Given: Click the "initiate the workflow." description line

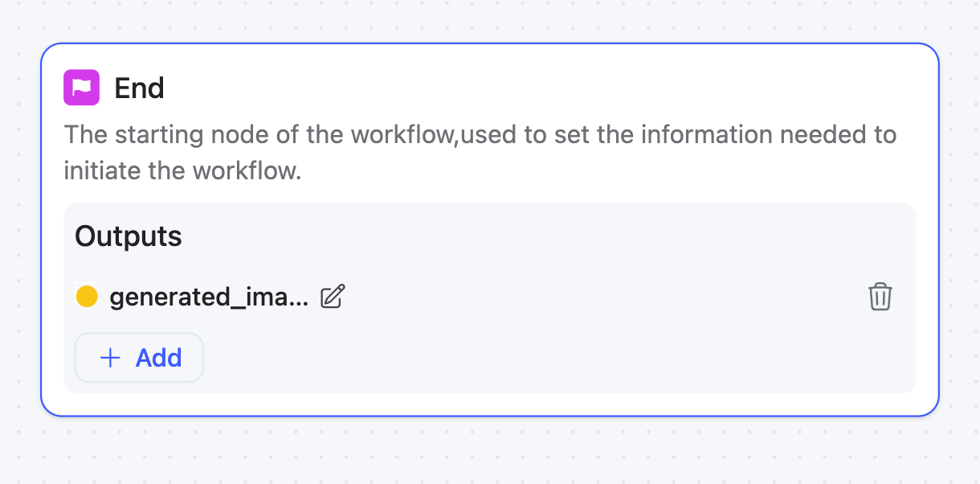Looking at the screenshot, I should point(182,170).
